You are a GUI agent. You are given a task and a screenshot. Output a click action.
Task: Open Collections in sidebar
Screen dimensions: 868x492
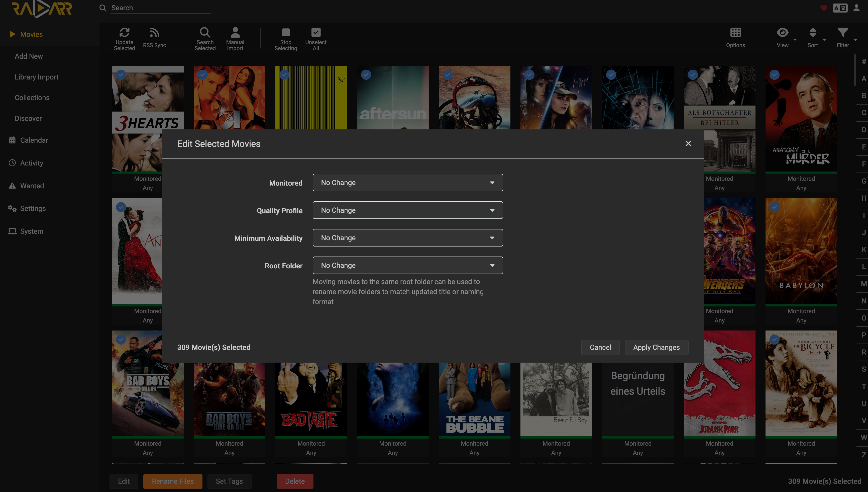32,98
